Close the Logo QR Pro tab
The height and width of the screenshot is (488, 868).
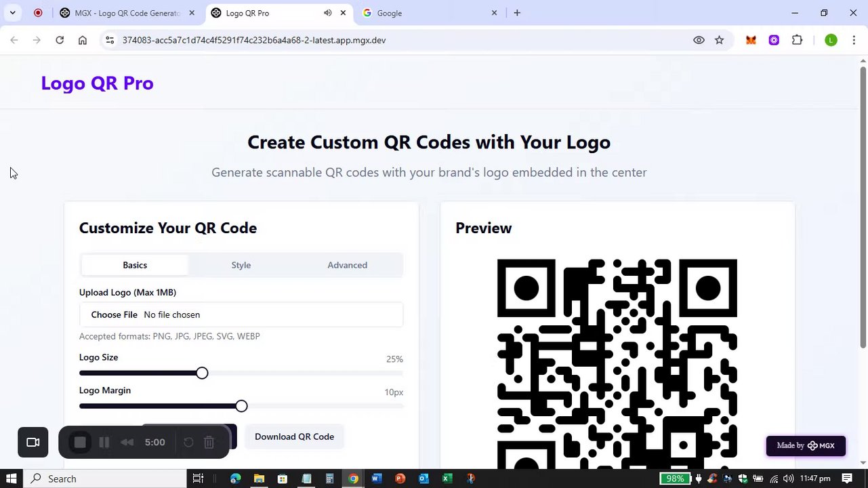[343, 12]
